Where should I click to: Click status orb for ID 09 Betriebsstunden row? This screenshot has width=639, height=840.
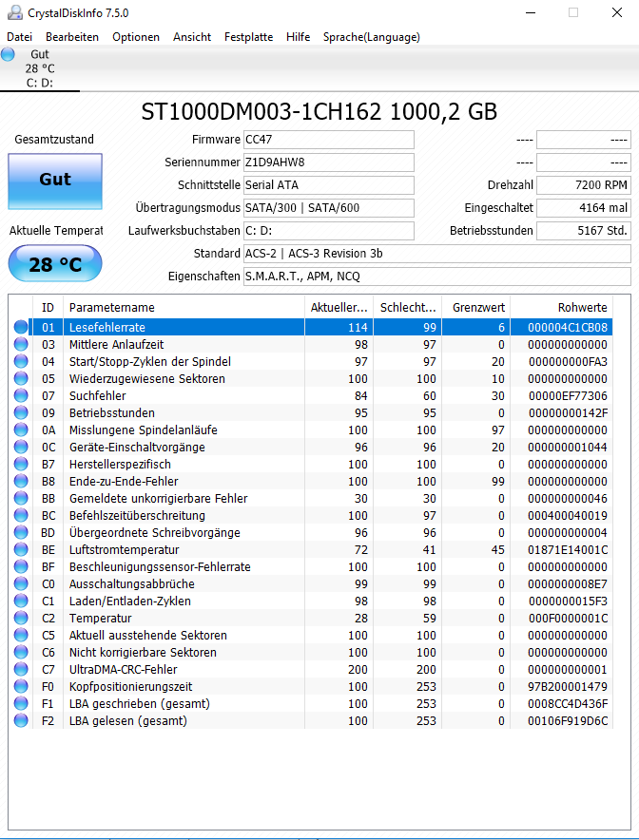coord(21,412)
